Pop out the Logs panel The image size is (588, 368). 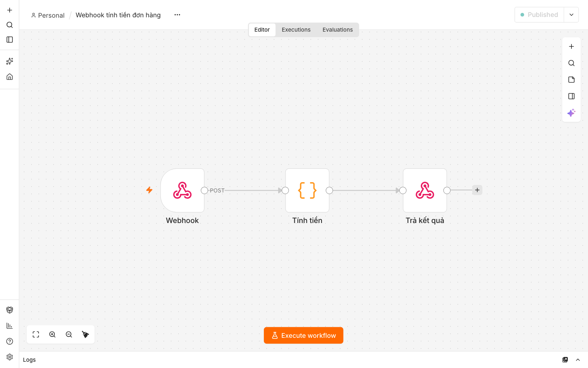point(565,360)
